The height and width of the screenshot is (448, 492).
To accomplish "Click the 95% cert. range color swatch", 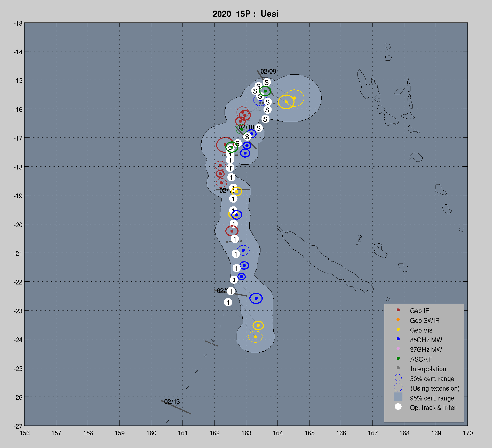I will click(x=398, y=397).
